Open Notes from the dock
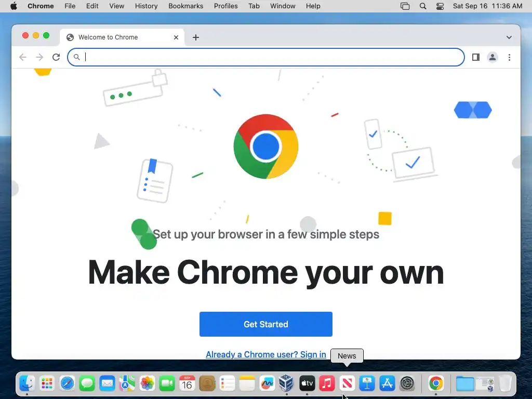The width and height of the screenshot is (532, 399). coord(247,383)
